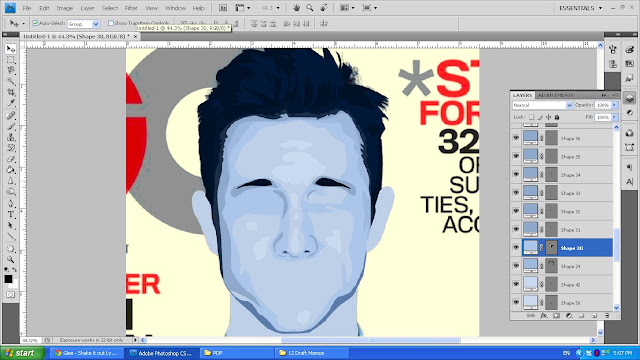The image size is (640, 360).
Task: Add a layer mask from Layers panel footer
Action: click(x=556, y=316)
